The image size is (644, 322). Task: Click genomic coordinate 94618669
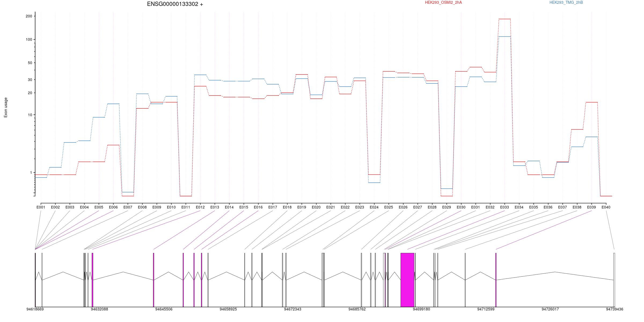point(35,309)
